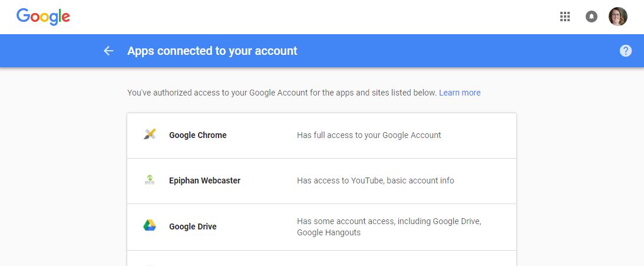Click the Google Drive triangle icon
The image size is (644, 266).
coord(150,226)
